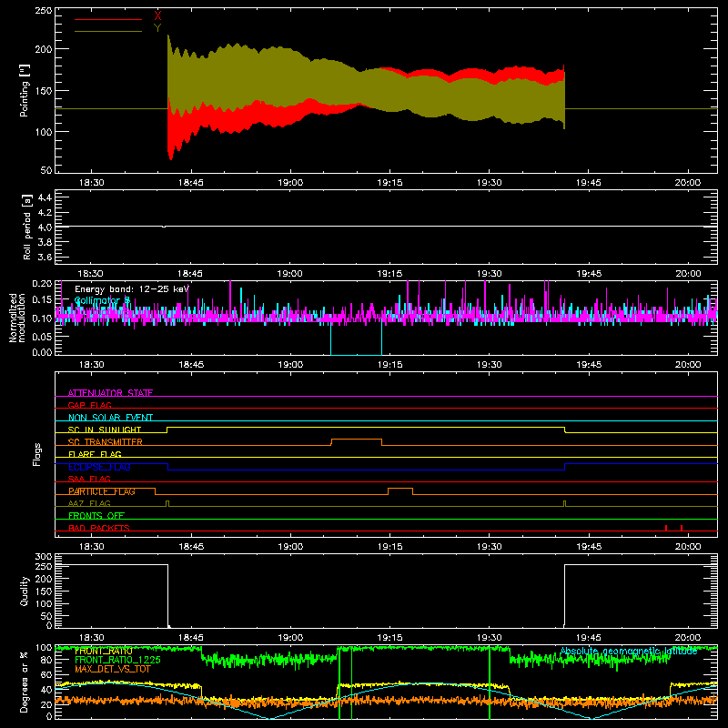Viewport: 728px width, 728px height.
Task: Click 20:00 time label under the Flags plot
Action: (x=688, y=547)
